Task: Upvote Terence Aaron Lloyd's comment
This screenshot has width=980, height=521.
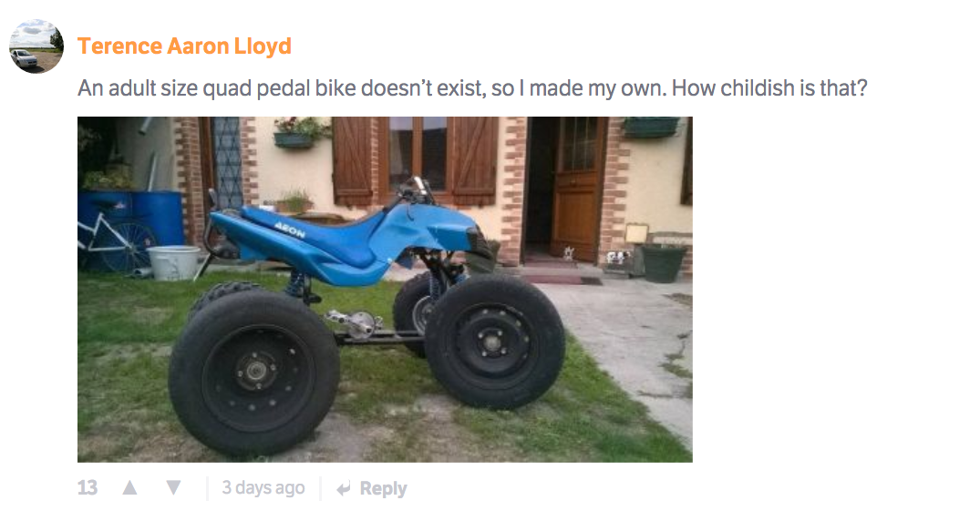Action: point(129,487)
